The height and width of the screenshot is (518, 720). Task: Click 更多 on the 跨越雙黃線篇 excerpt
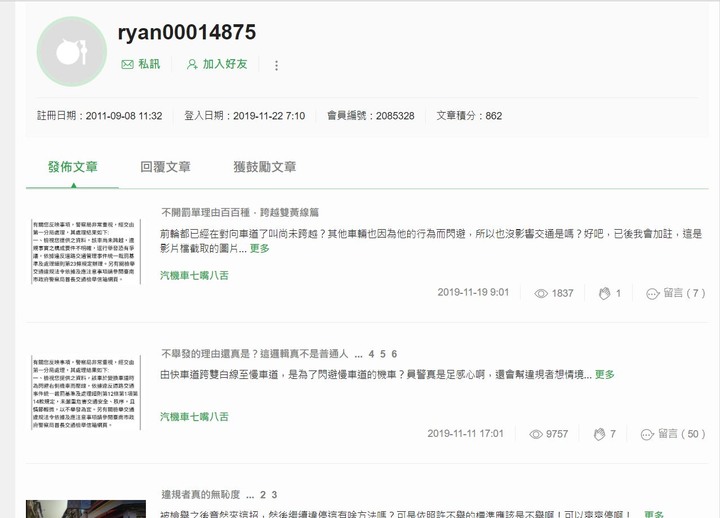click(x=259, y=248)
